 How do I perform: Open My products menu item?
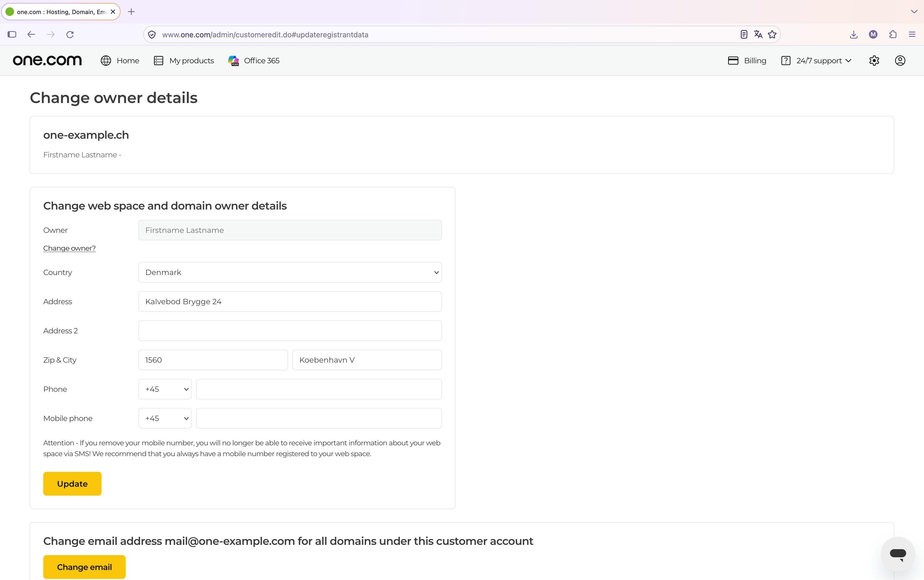[191, 61]
